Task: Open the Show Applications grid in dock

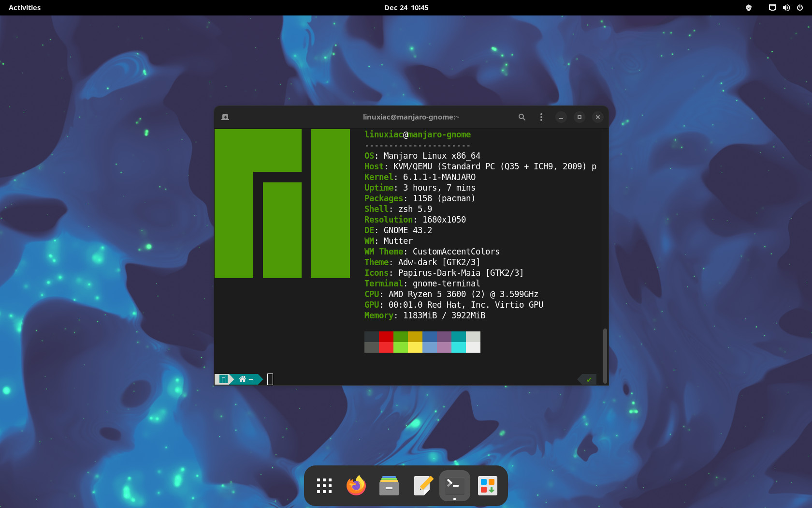Action: 324,486
